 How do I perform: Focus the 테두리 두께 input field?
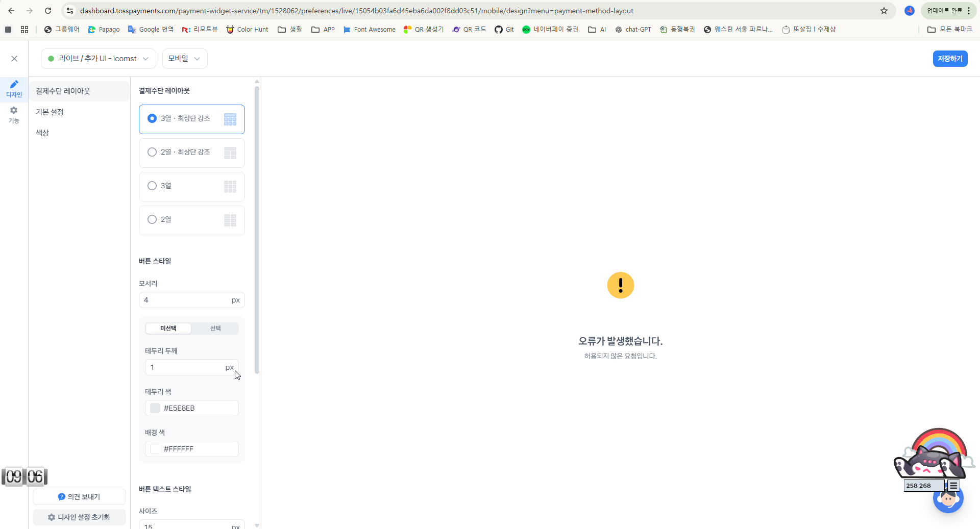[192, 367]
